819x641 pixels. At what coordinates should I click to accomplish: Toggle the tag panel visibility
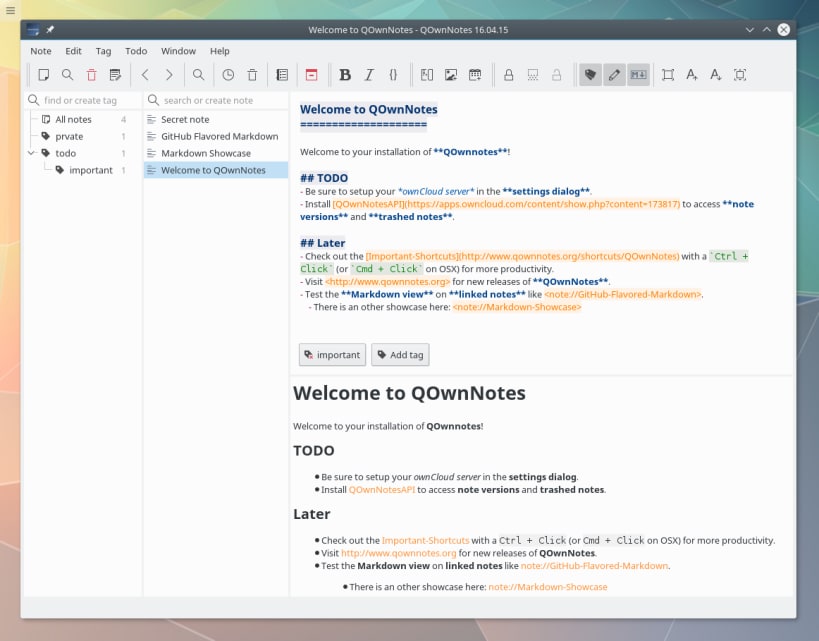click(x=590, y=75)
